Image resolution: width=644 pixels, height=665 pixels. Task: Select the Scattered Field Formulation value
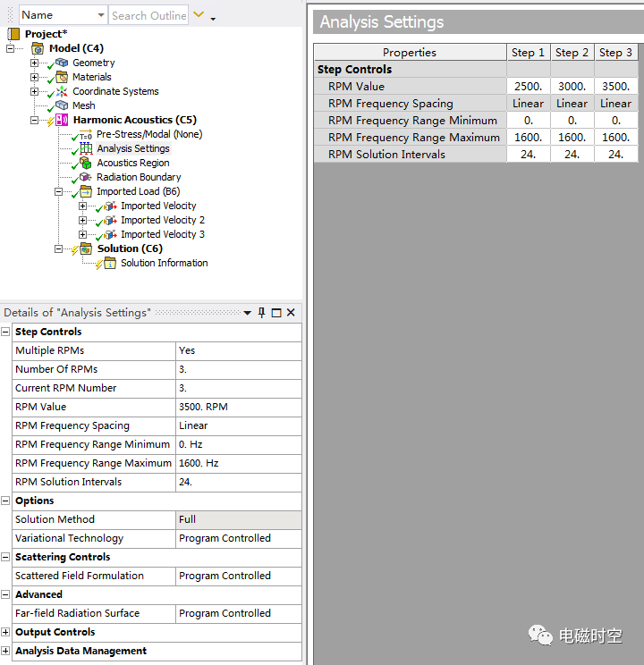pyautogui.click(x=239, y=576)
